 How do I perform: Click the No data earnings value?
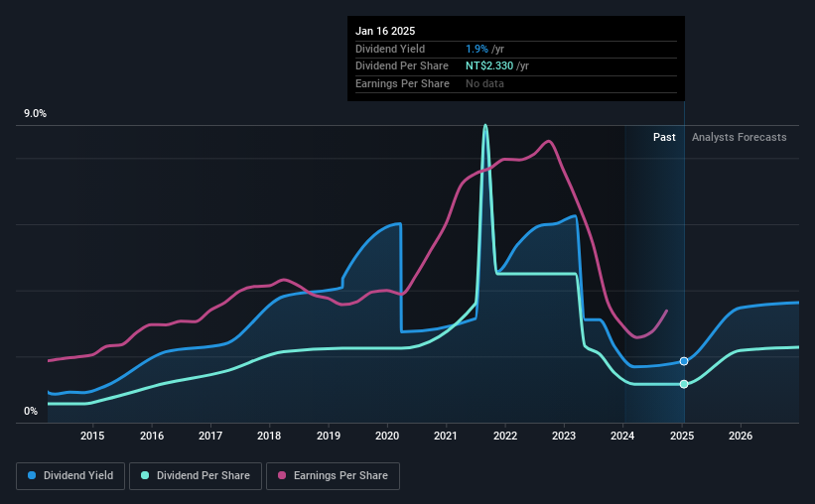[484, 83]
